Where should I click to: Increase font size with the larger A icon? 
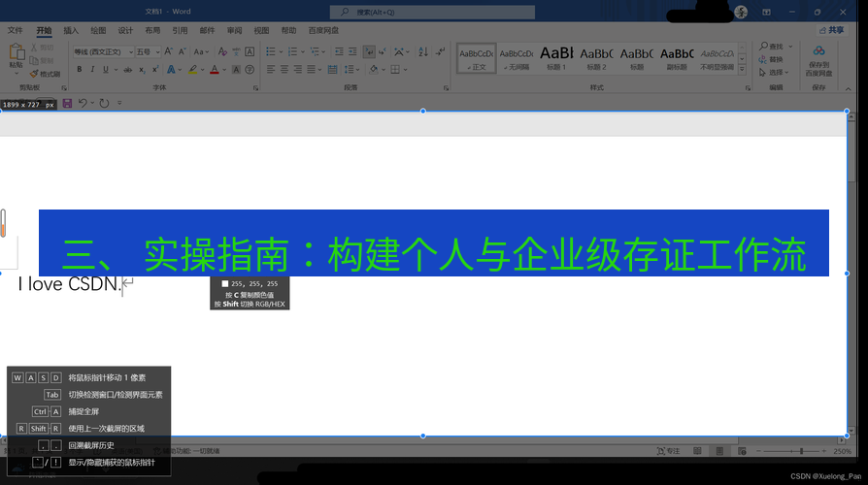coord(169,51)
